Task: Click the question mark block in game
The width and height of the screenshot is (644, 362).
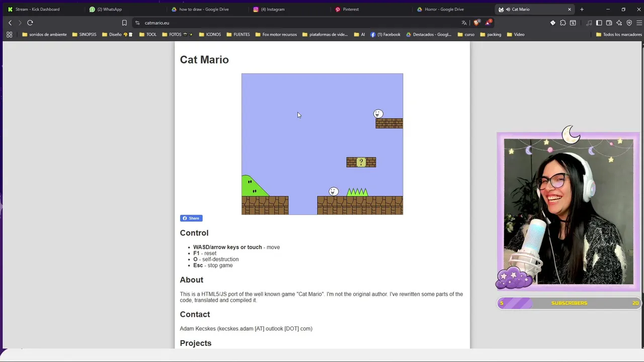Action: click(361, 162)
